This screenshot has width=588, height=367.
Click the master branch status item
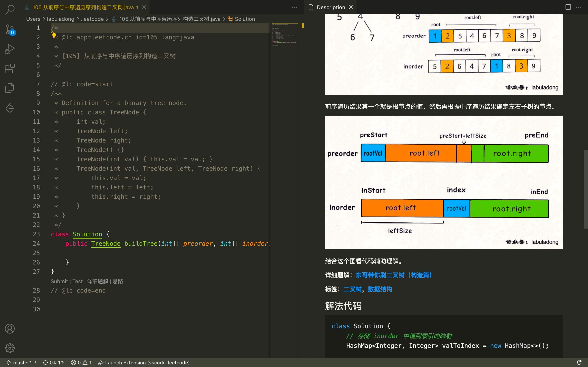click(21, 362)
